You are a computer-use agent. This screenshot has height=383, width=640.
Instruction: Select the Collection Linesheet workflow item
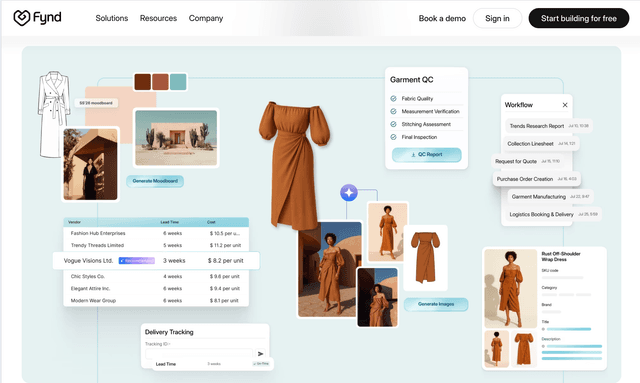tap(541, 144)
